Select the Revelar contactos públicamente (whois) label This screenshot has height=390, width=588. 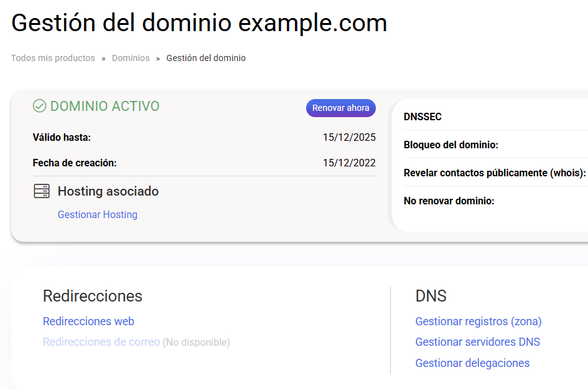495,173
